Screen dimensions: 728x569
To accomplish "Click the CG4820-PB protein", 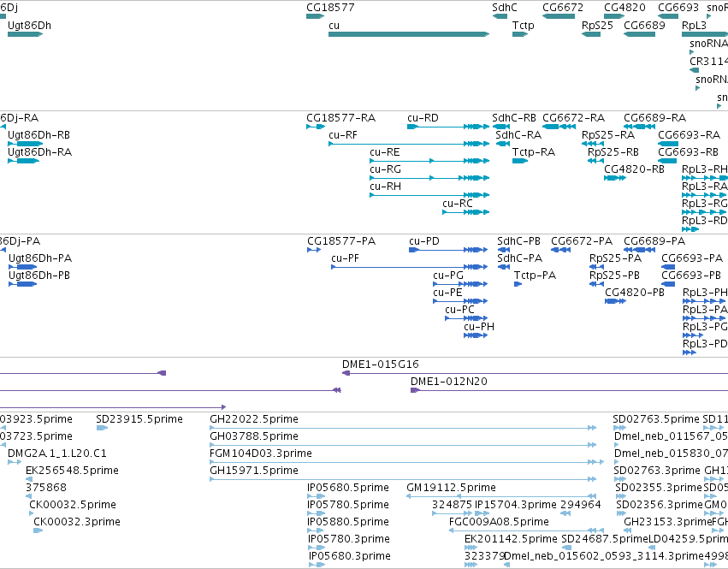I will click(x=615, y=301).
